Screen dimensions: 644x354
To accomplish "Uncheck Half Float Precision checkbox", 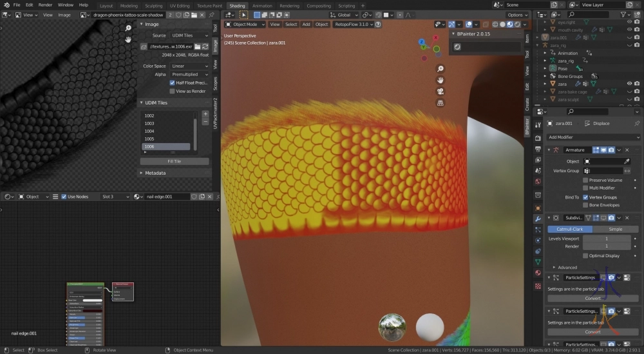I will coord(172,83).
